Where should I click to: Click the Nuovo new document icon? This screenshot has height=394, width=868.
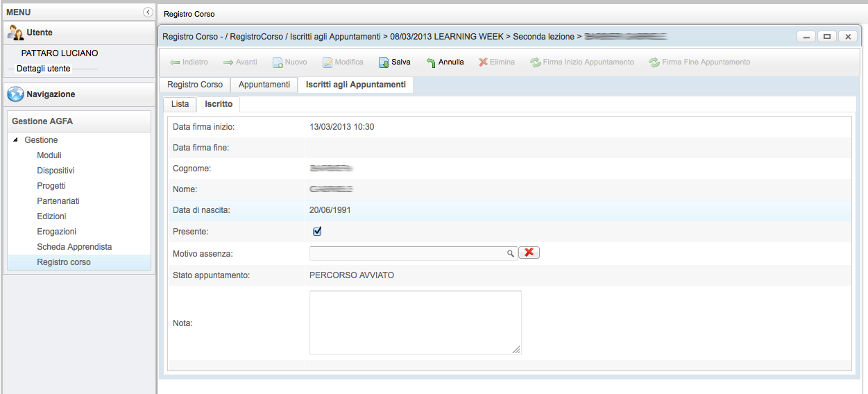click(277, 62)
